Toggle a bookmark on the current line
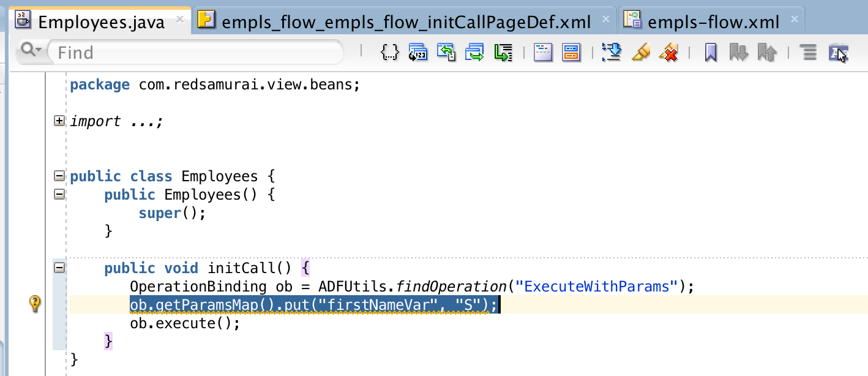This screenshot has width=868, height=376. pyautogui.click(x=711, y=53)
